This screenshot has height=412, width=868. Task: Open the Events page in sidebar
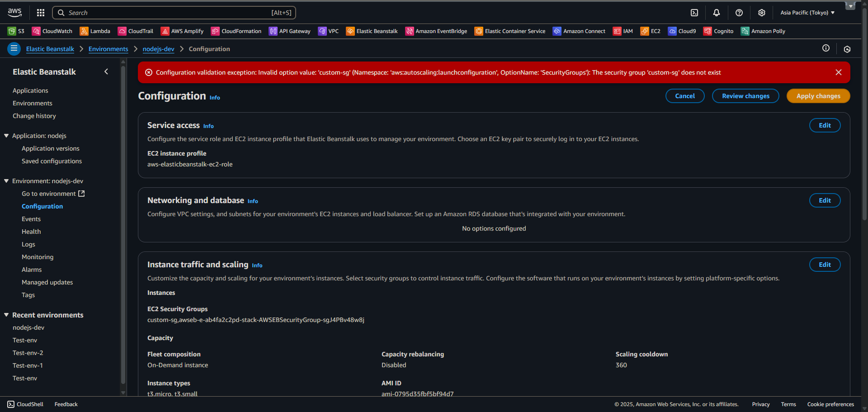coord(31,219)
